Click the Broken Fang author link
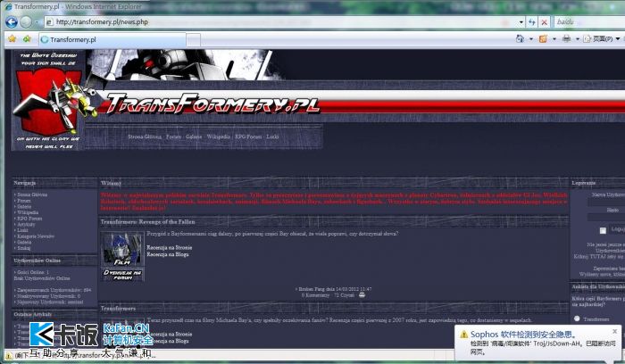625x364 pixels. pos(312,289)
